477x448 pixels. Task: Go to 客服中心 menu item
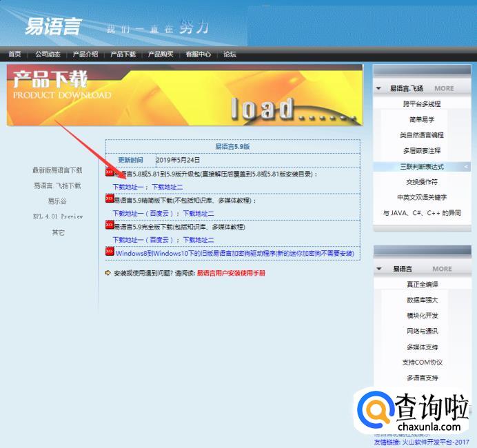click(x=199, y=54)
